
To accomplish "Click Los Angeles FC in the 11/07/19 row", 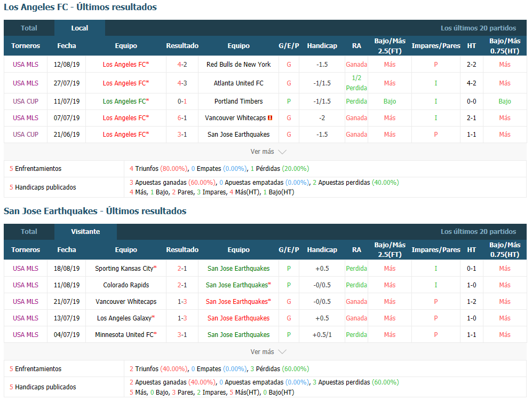I will pyautogui.click(x=124, y=101).
